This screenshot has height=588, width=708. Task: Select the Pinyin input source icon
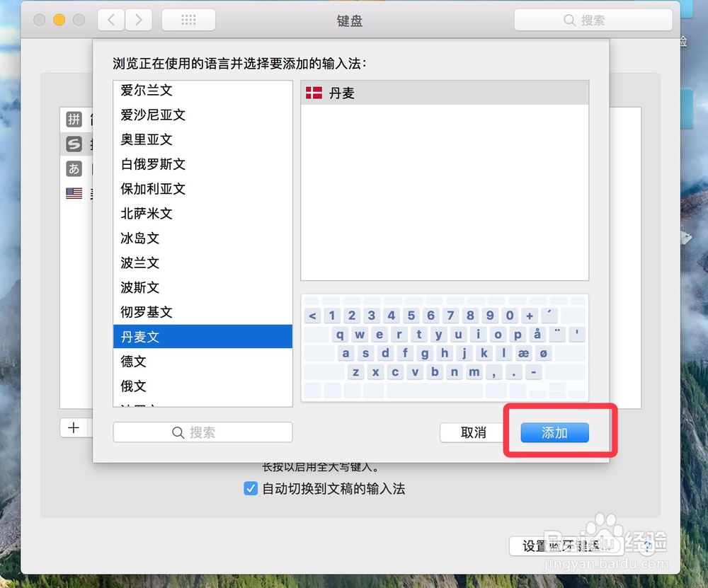(x=74, y=119)
